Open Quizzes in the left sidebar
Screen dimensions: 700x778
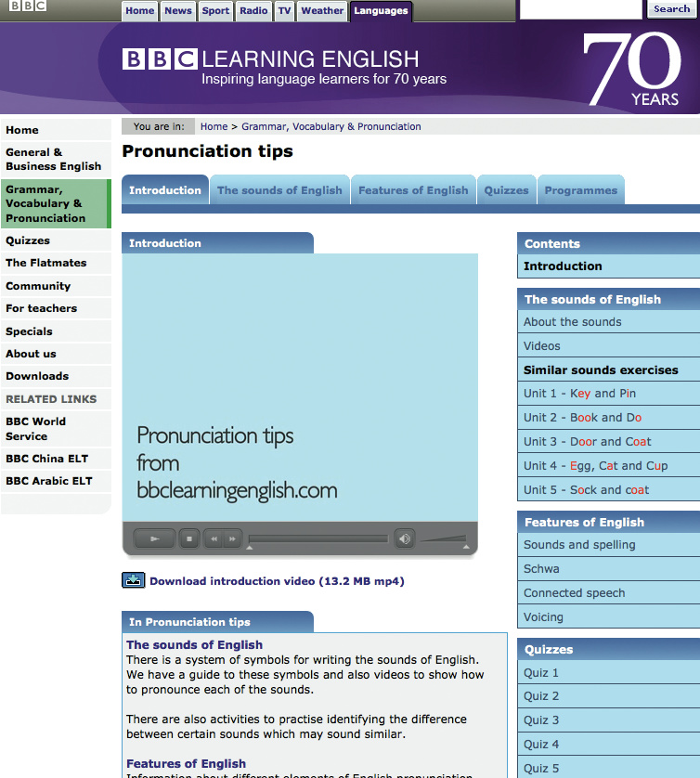click(x=56, y=240)
